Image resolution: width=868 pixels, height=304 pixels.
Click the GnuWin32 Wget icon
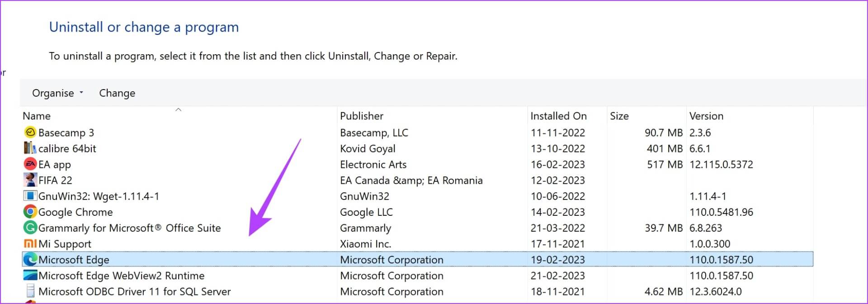tap(30, 196)
